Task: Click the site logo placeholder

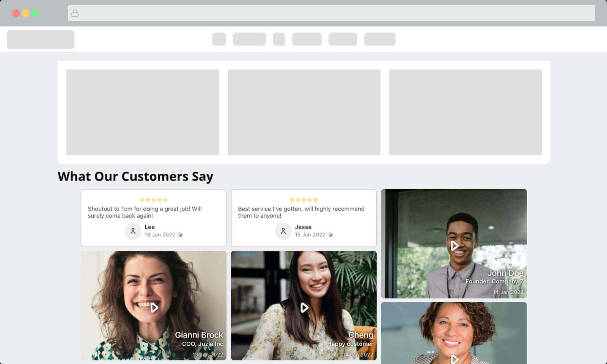Action: (40, 39)
